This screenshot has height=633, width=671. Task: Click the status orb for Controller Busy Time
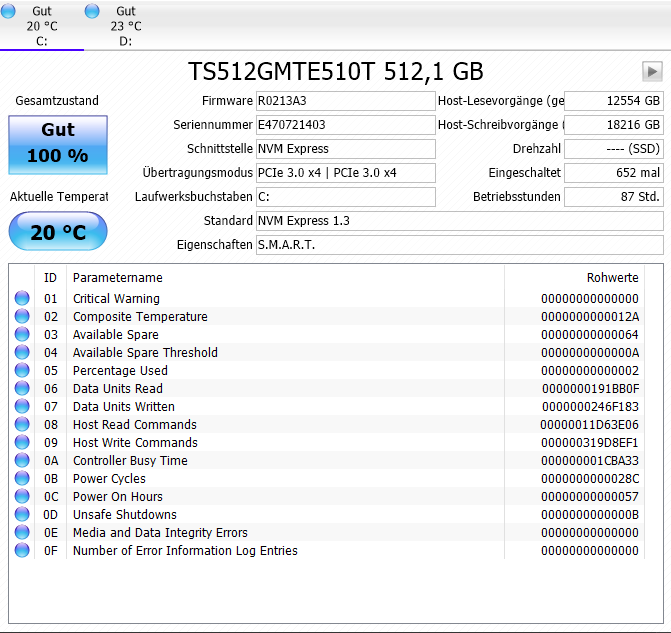tap(22, 460)
